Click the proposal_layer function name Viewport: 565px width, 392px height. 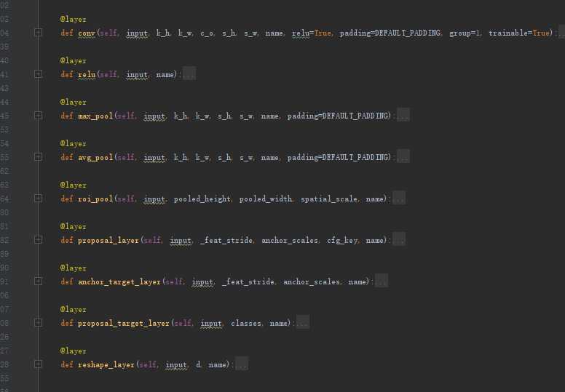(x=108, y=240)
